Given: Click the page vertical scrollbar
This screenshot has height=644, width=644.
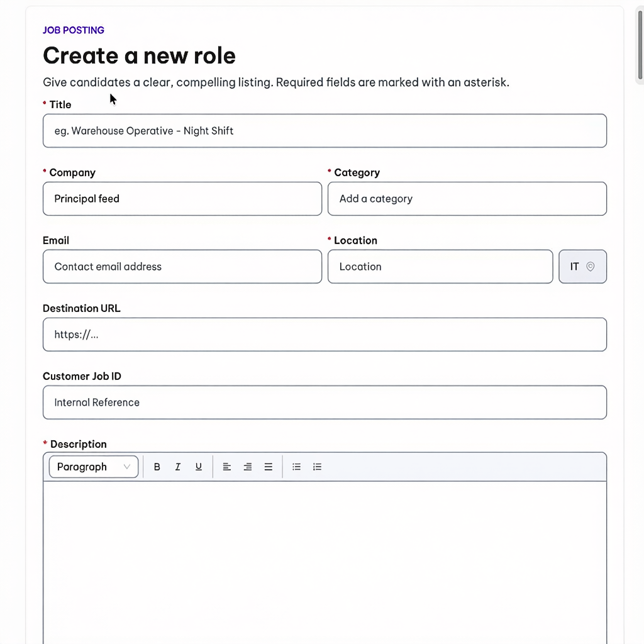Looking at the screenshot, I should 640,45.
